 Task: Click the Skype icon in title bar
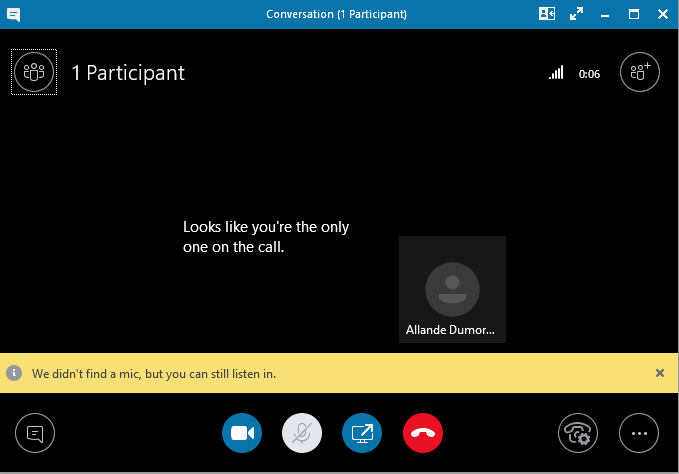tap(12, 14)
